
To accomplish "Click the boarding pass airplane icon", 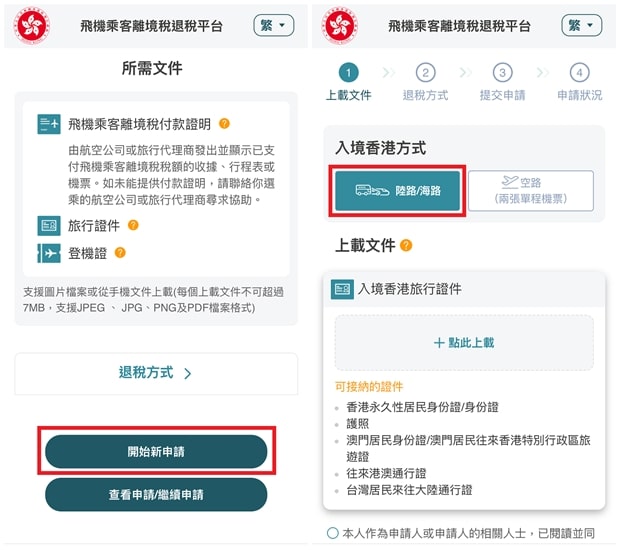I will [49, 253].
